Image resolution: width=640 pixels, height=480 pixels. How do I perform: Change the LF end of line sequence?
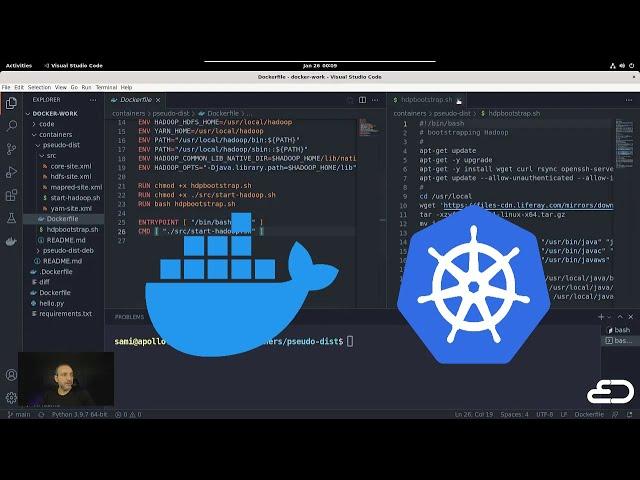564,414
